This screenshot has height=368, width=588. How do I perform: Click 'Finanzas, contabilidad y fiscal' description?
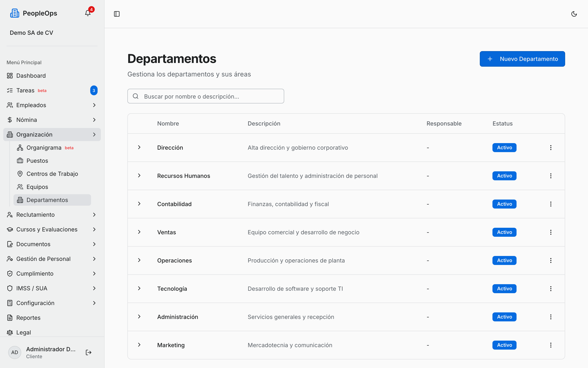click(288, 204)
